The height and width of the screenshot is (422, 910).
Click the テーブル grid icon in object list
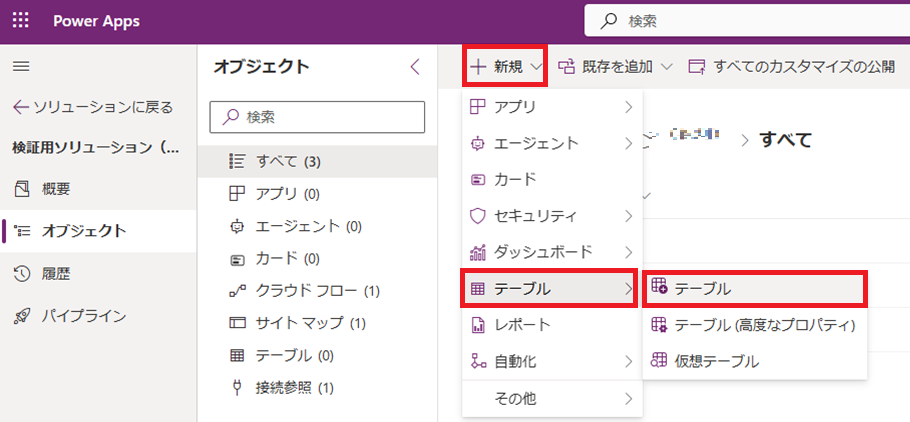tap(237, 355)
